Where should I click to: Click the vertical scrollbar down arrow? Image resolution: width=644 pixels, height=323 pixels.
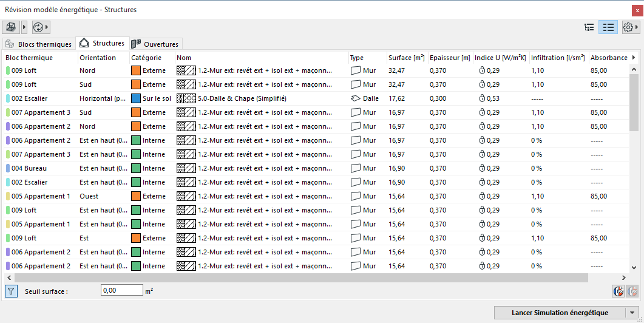[x=634, y=268]
